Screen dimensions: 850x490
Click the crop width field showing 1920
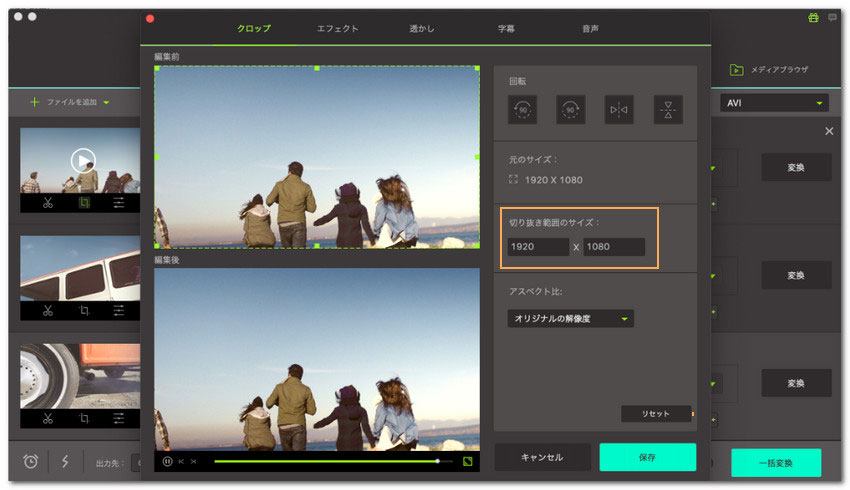(x=538, y=247)
